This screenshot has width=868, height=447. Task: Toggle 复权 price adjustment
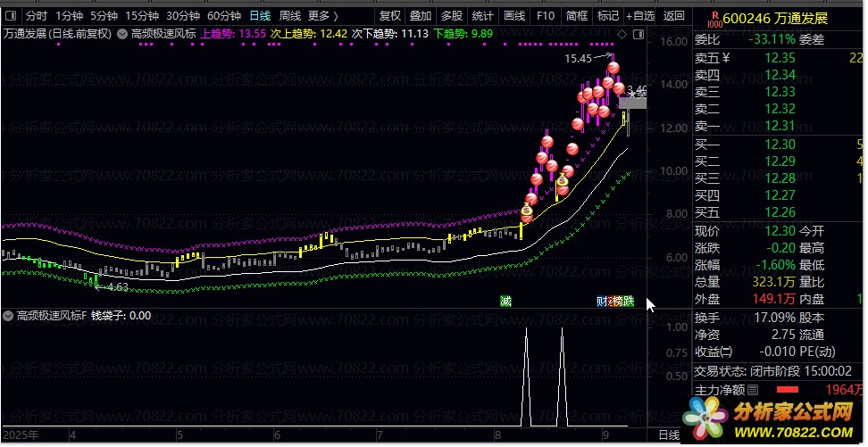[389, 15]
